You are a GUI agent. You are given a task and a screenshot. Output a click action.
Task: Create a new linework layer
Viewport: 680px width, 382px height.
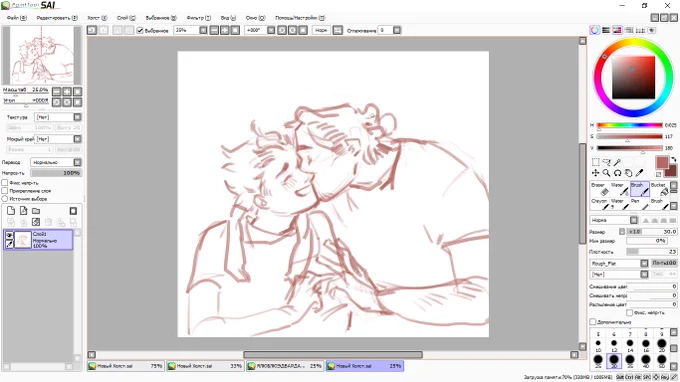(23, 210)
